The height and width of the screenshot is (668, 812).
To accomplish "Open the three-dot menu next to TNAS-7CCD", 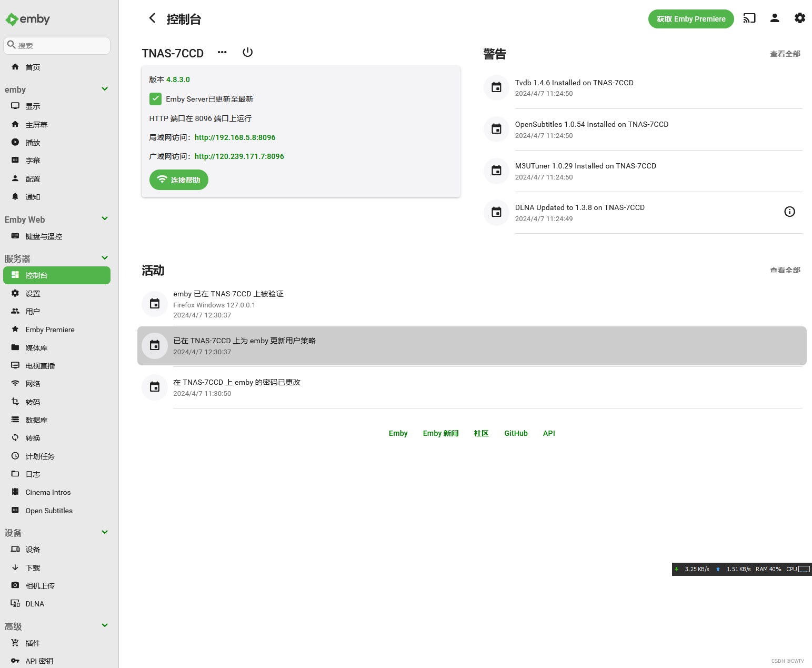I will pyautogui.click(x=222, y=52).
